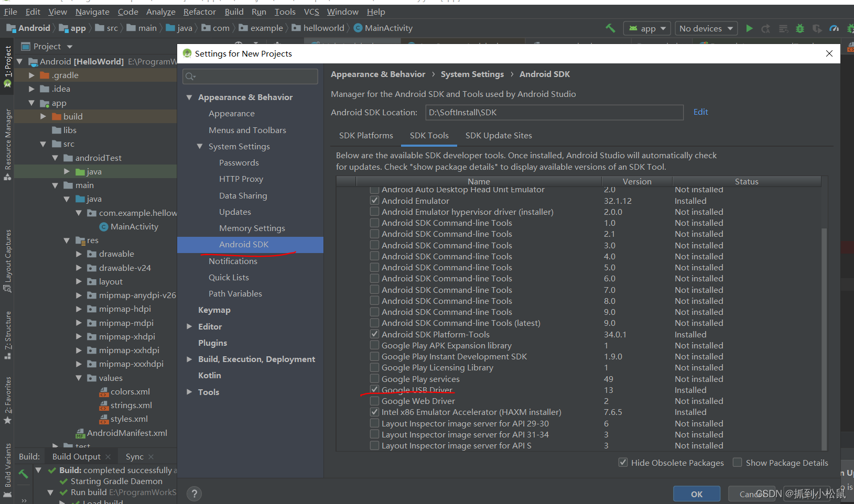Select the SDK Tools tab

429,135
